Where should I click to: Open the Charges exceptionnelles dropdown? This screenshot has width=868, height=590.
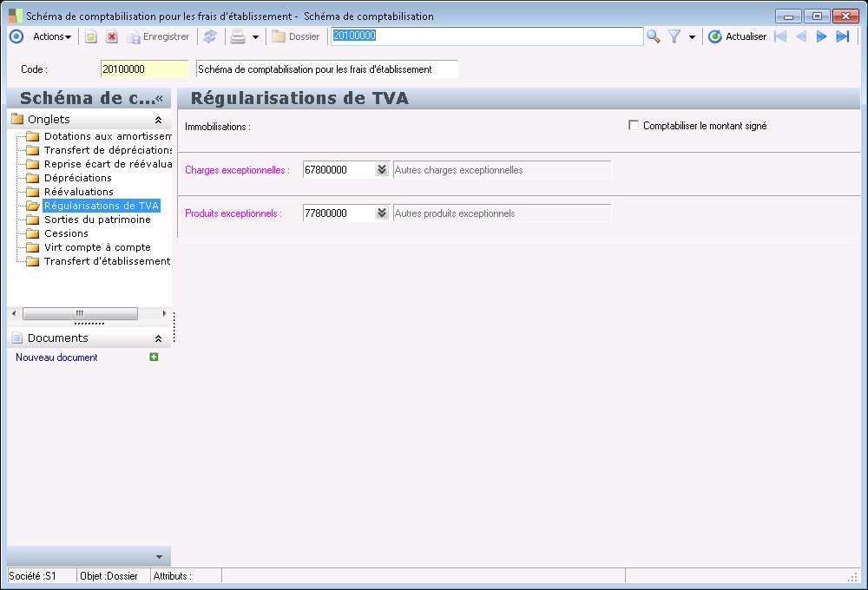pos(382,169)
